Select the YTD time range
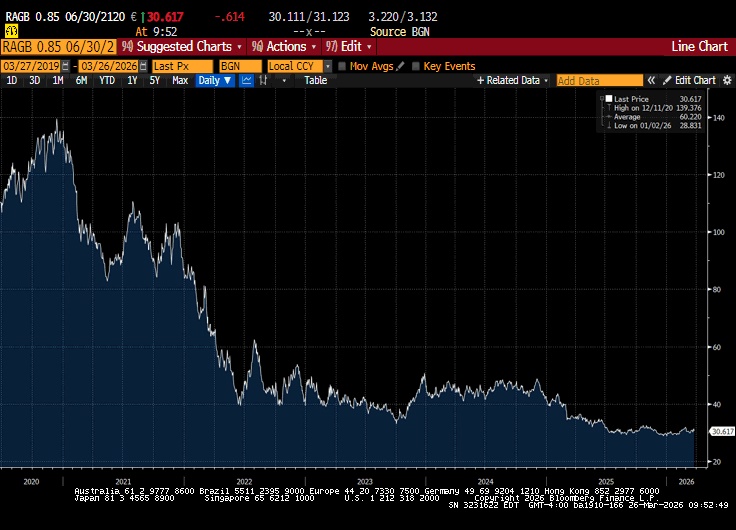This screenshot has width=736, height=530. click(x=107, y=80)
